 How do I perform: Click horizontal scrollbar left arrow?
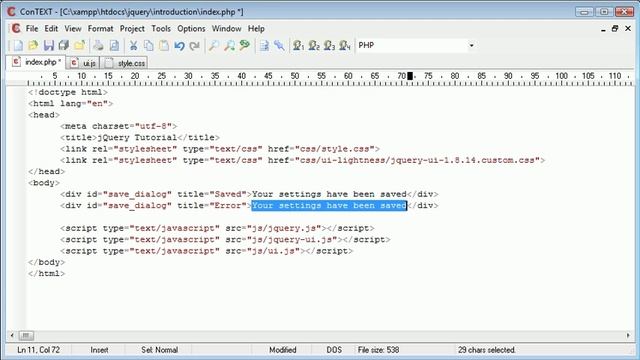12,336
